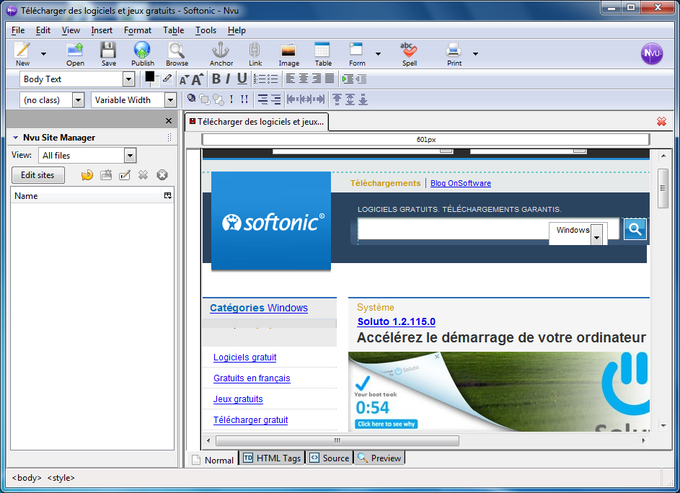This screenshot has height=493, width=680.
Task: Justify text alignment
Action: click(x=330, y=78)
